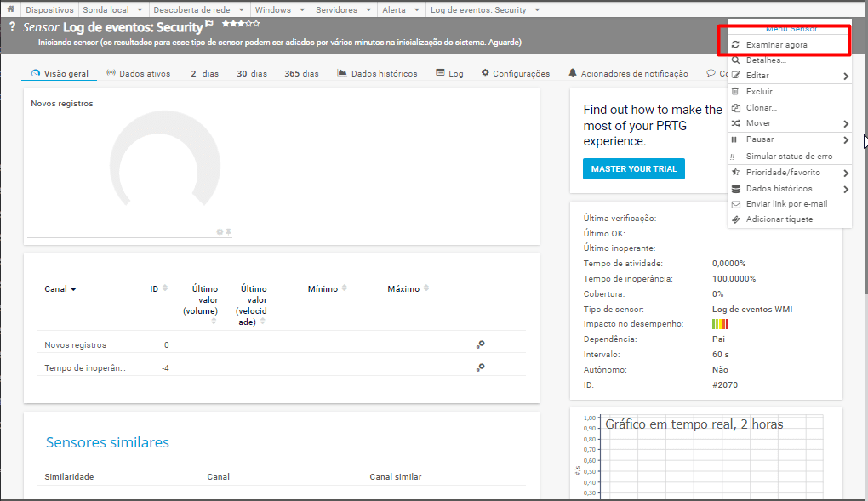
Task: Click ticket icon beside Adicionar tíquete
Action: tap(736, 219)
